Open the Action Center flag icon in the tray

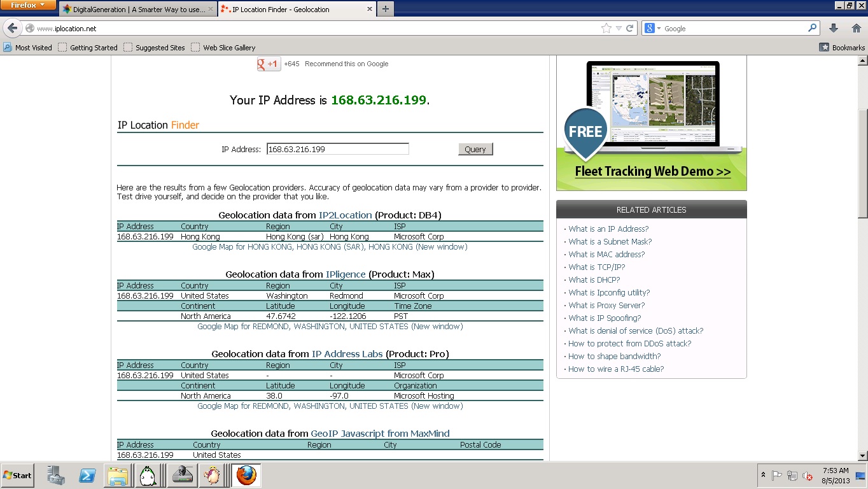777,476
